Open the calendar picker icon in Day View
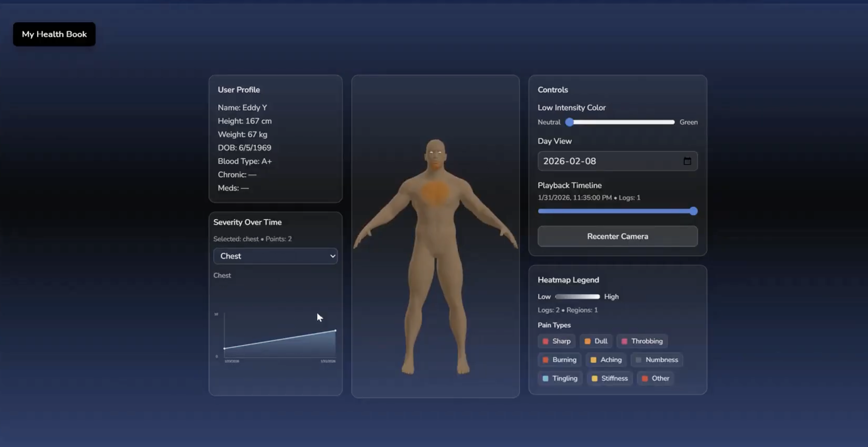The height and width of the screenshot is (447, 868). pos(687,161)
